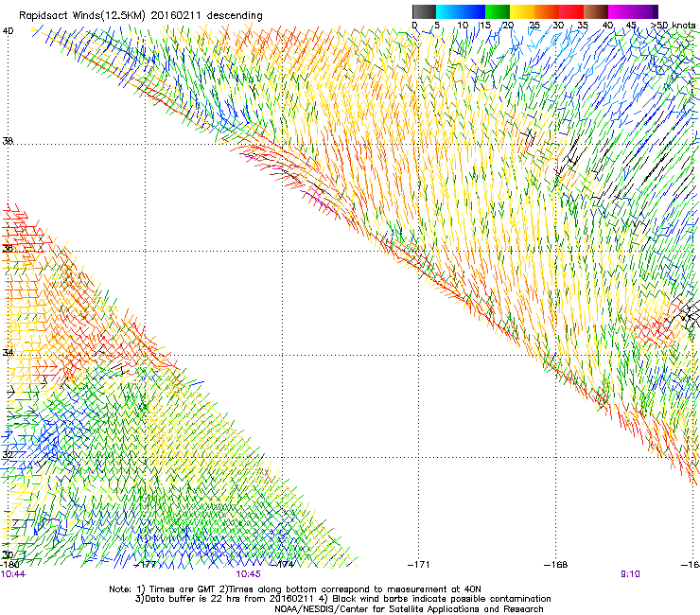This screenshot has height=615, width=700.
Task: Click the legend tick label 40
Action: point(607,26)
